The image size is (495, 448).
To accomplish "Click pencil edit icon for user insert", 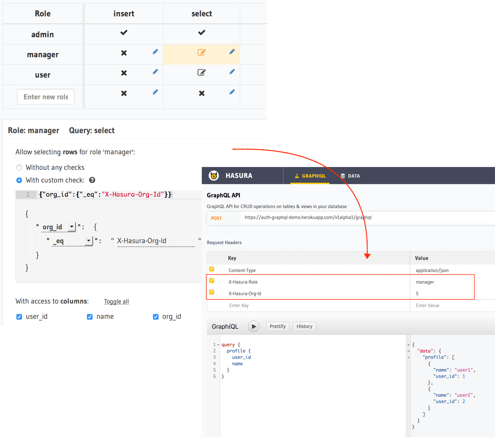I will pos(155,72).
